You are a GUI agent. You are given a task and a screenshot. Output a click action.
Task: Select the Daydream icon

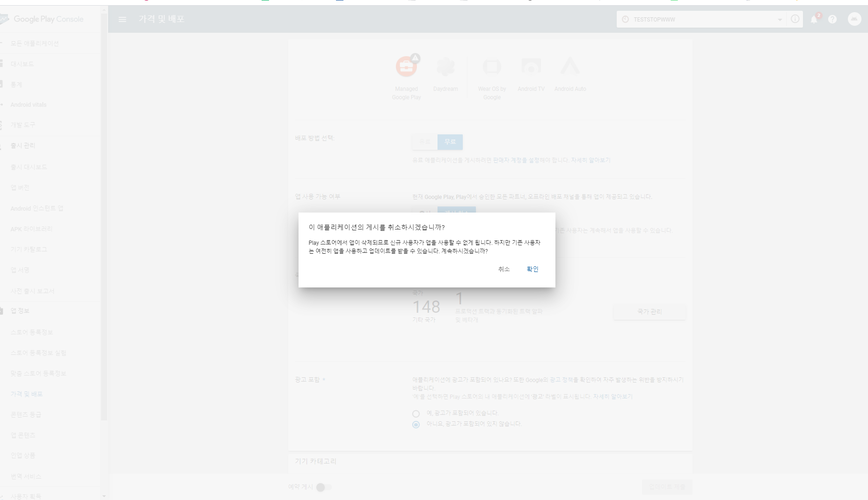coord(445,67)
